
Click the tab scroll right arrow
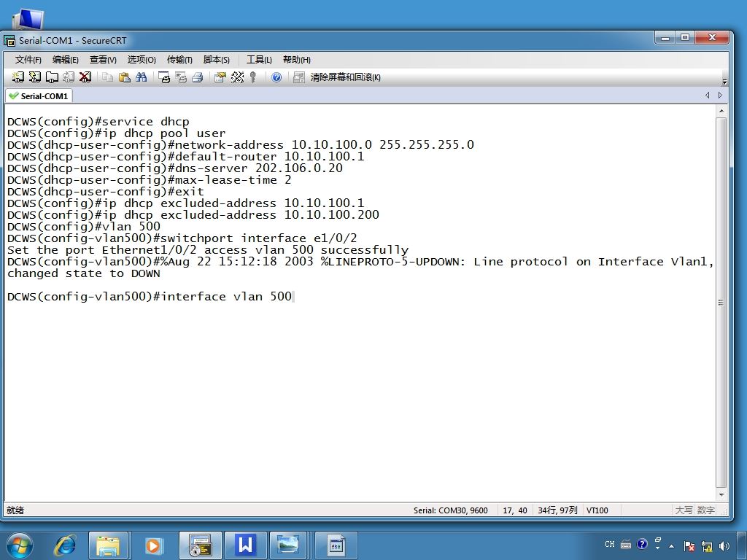coord(720,96)
